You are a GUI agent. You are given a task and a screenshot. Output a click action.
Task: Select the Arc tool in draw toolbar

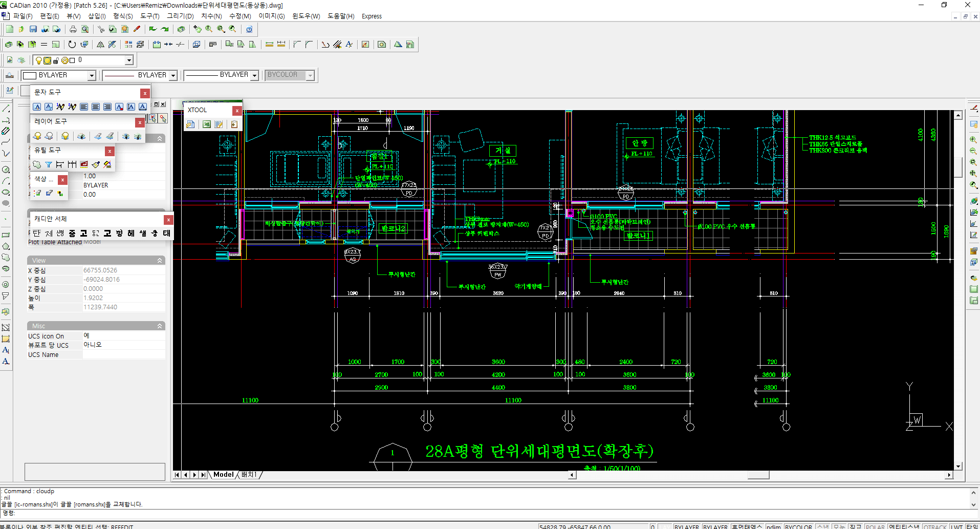(6, 181)
